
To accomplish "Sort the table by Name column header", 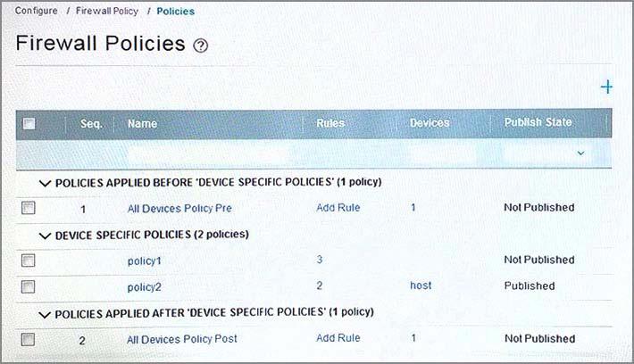I will click(142, 124).
